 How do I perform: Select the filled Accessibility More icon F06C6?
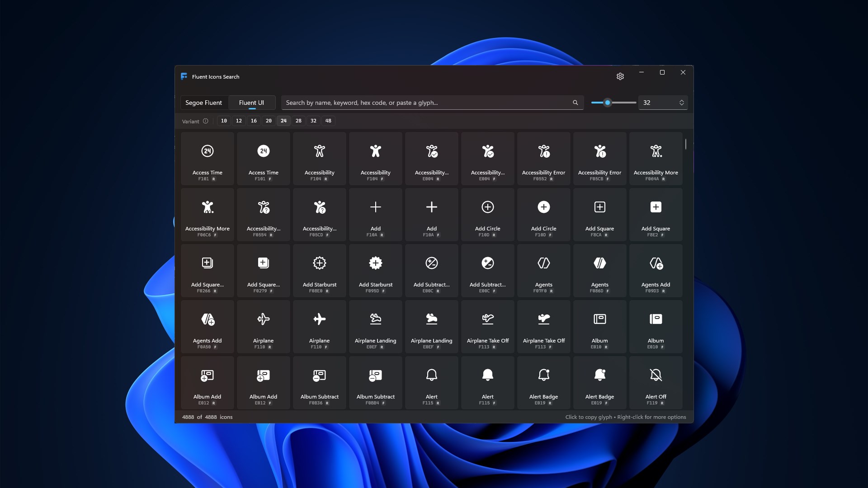pos(208,215)
